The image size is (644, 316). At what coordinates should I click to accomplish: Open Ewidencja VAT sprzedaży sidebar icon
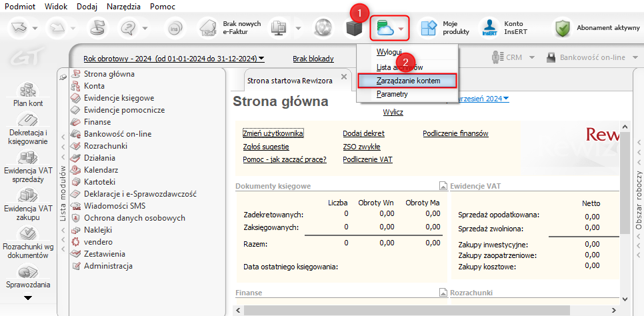[x=27, y=157]
